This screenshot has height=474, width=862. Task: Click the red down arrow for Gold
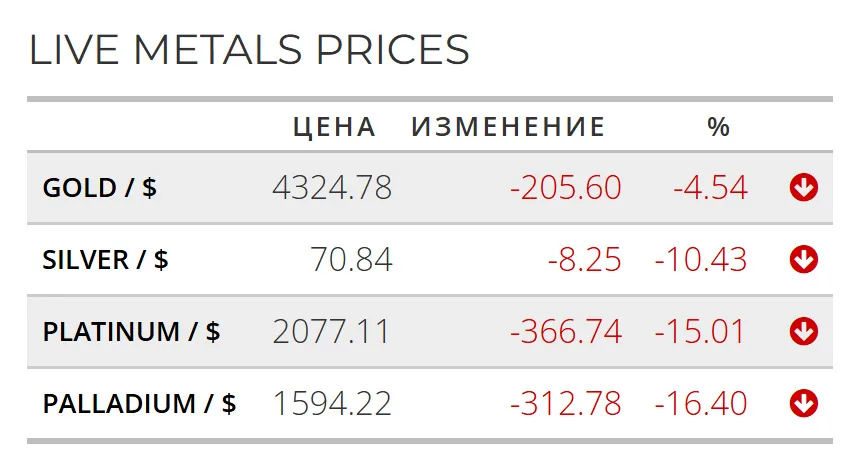(x=803, y=188)
